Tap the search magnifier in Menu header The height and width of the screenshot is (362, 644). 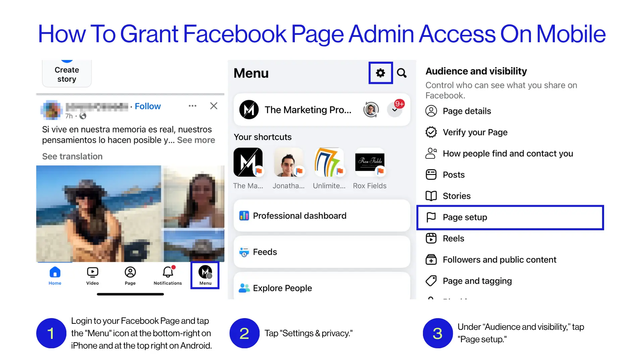(401, 73)
